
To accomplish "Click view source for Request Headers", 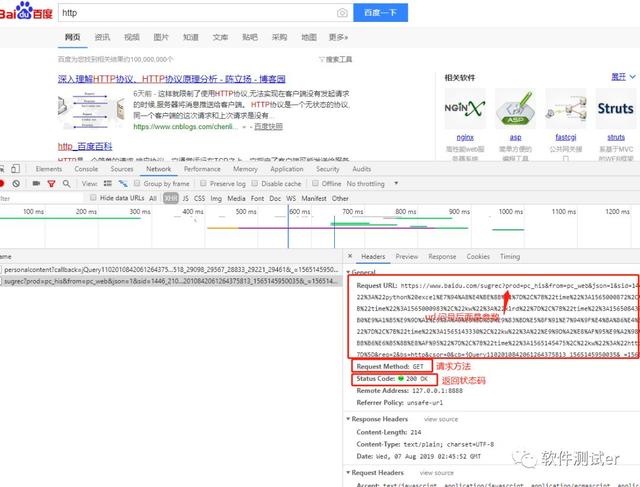I will (x=437, y=473).
